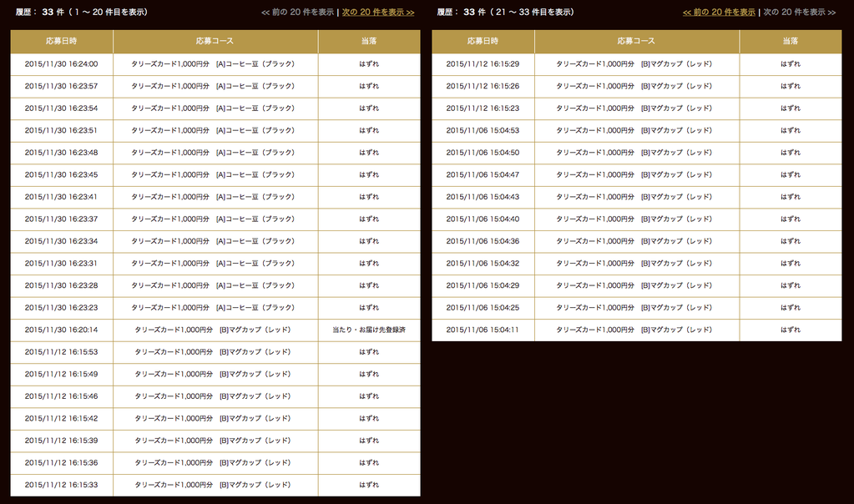Screen dimensions: 854x504
Task: Select date 2015/11/06 15:04:43
Action: click(483, 197)
